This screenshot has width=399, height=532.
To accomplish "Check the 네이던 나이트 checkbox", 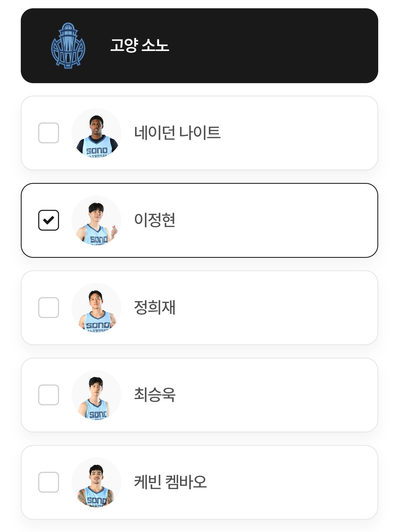I will coord(48,133).
